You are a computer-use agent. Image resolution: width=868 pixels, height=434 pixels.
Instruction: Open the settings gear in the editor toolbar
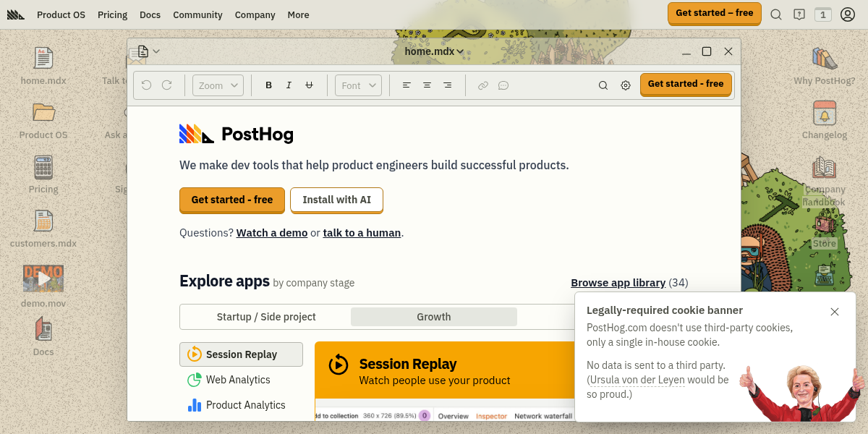[625, 85]
